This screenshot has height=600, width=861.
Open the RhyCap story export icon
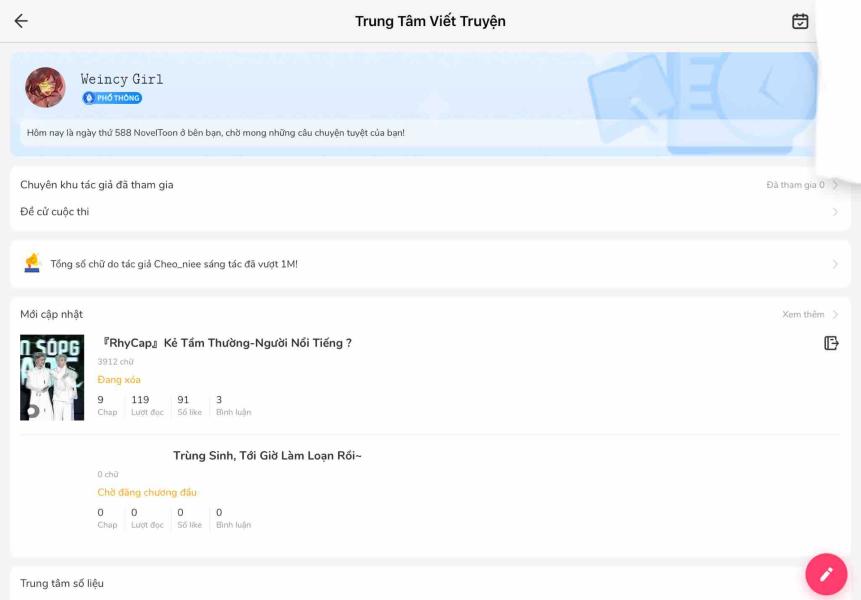coord(831,343)
